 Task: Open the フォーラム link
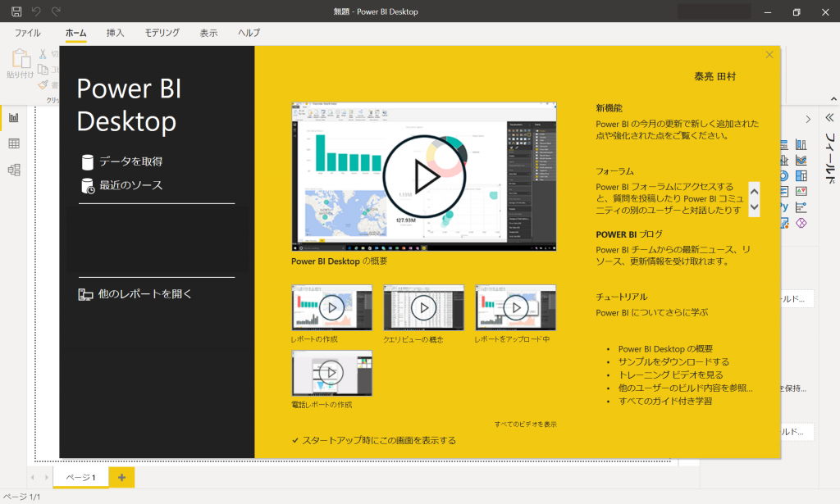(614, 171)
